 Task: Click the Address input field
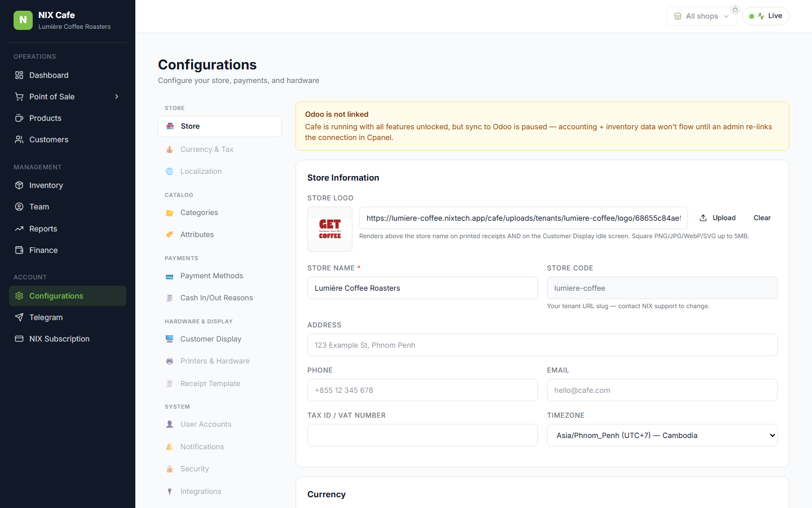[542, 345]
